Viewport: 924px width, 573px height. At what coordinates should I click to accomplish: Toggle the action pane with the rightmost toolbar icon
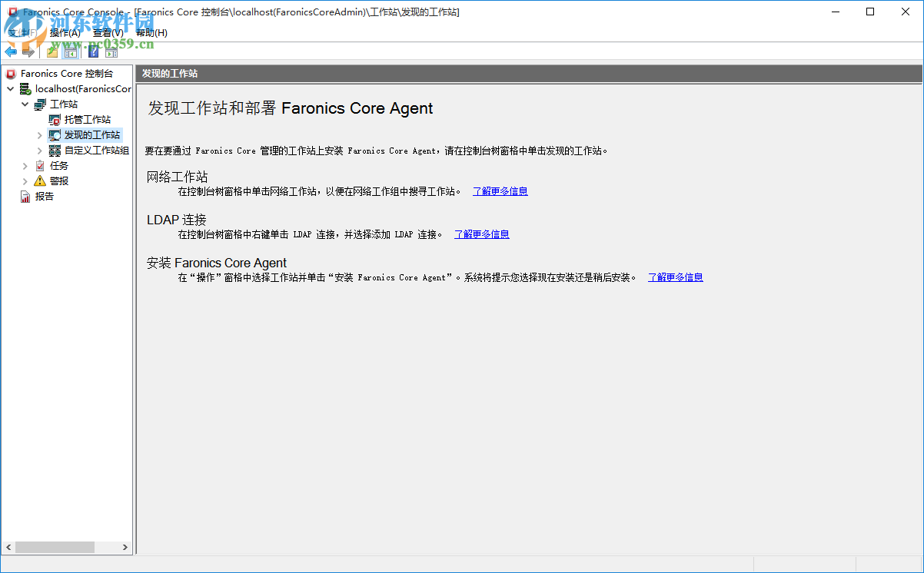[x=111, y=52]
